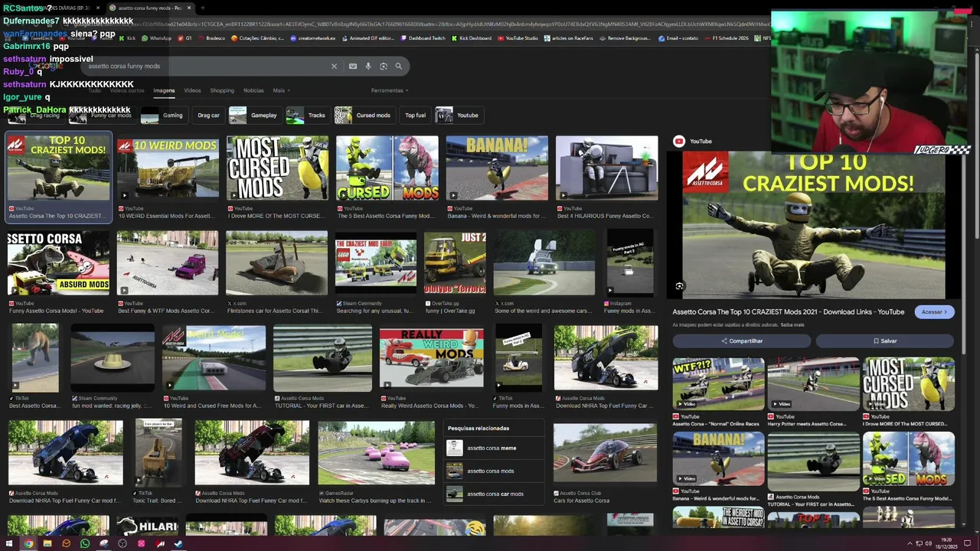This screenshot has height=551, width=980.
Task: Open the WhatsApp bookmark
Action: click(156, 38)
